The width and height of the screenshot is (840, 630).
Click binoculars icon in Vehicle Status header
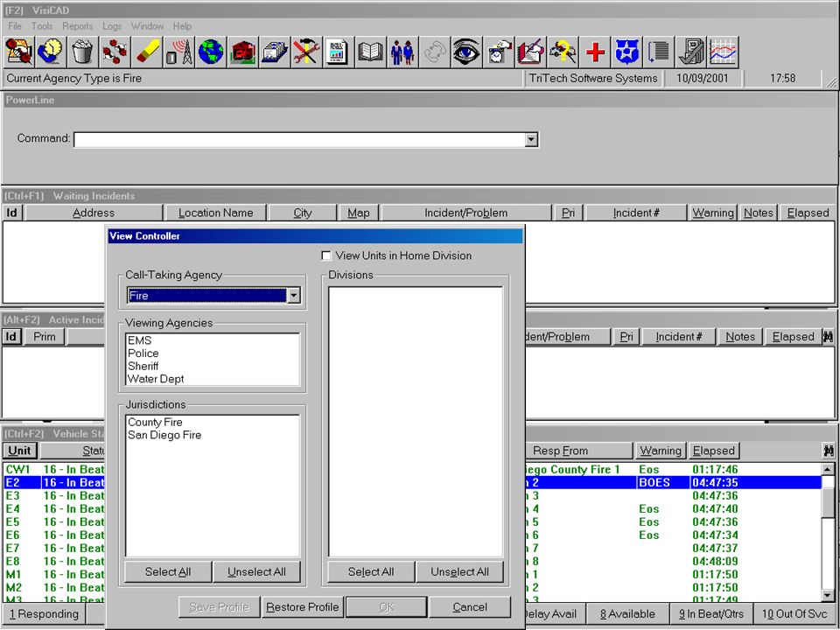[829, 451]
